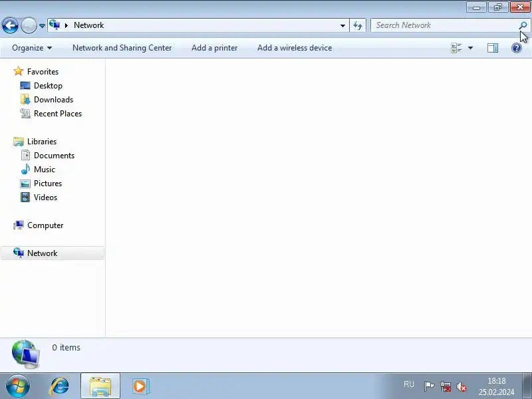Screen dimensions: 532x399
Task: Open the address bar history dropdown
Action: (x=342, y=26)
